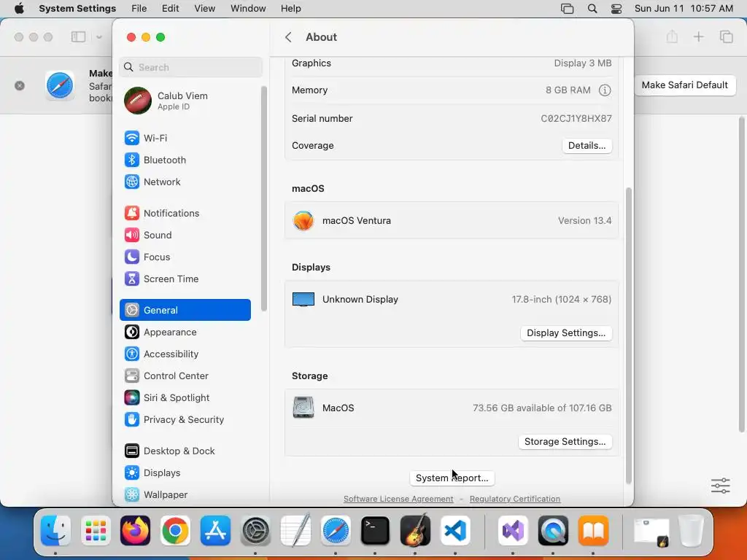
Task: Open Wallpaper settings
Action: (185, 495)
